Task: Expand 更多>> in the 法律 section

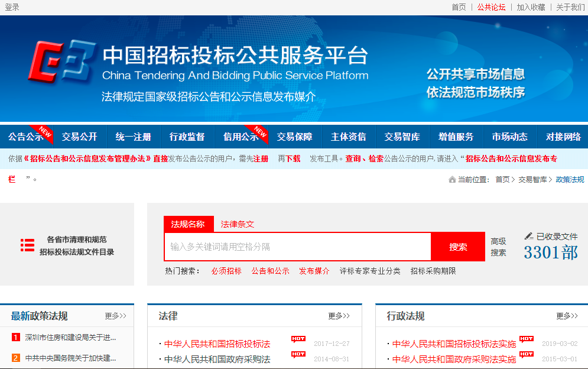Action: [339, 316]
